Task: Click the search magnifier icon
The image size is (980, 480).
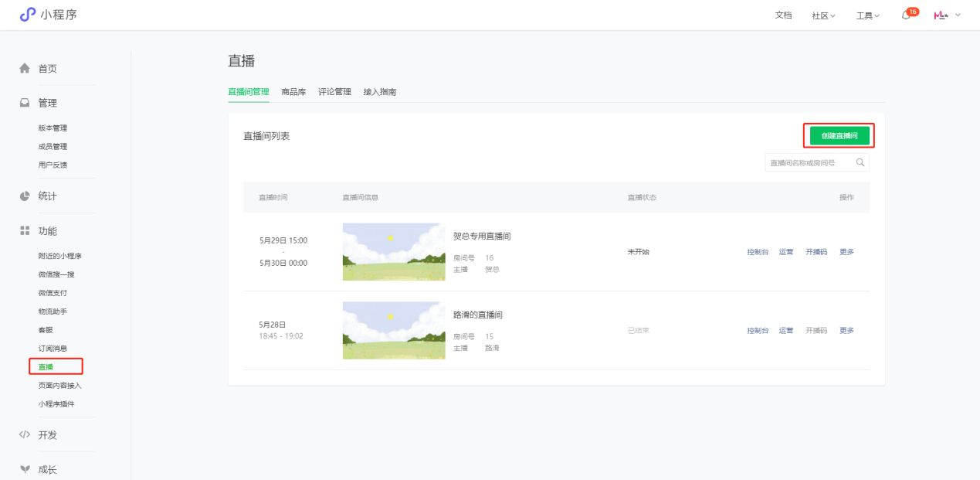Action: tap(860, 162)
